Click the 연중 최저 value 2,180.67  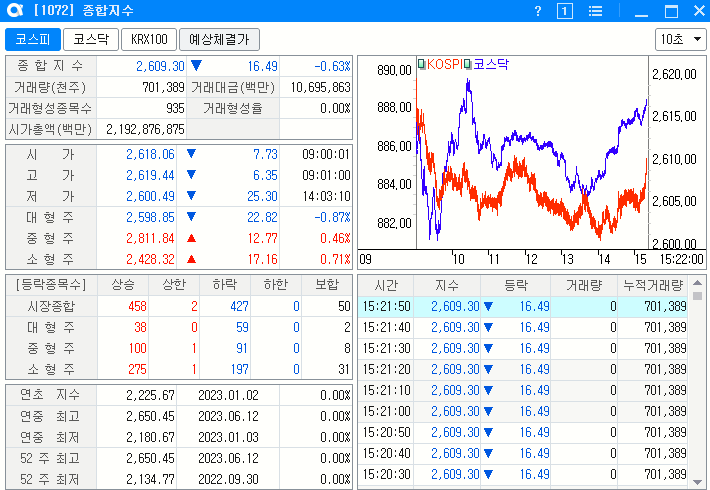(x=150, y=437)
